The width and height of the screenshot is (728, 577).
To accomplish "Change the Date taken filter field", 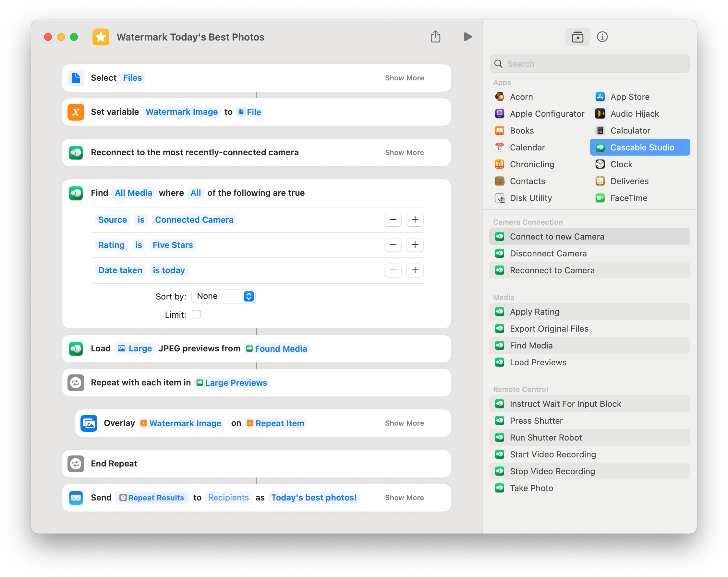I will pyautogui.click(x=120, y=270).
